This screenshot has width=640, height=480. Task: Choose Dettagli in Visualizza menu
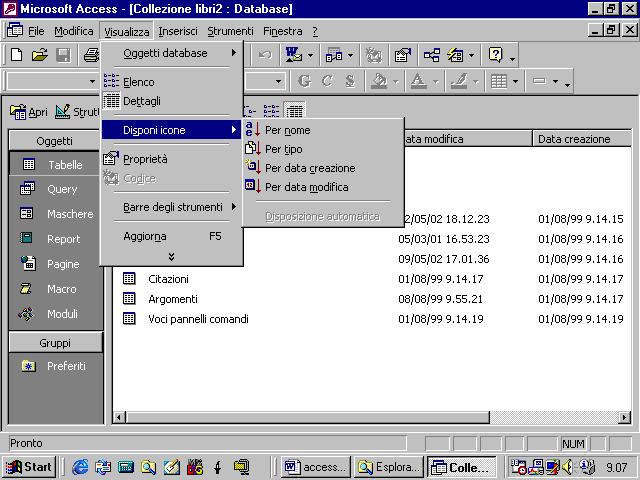pyautogui.click(x=171, y=101)
